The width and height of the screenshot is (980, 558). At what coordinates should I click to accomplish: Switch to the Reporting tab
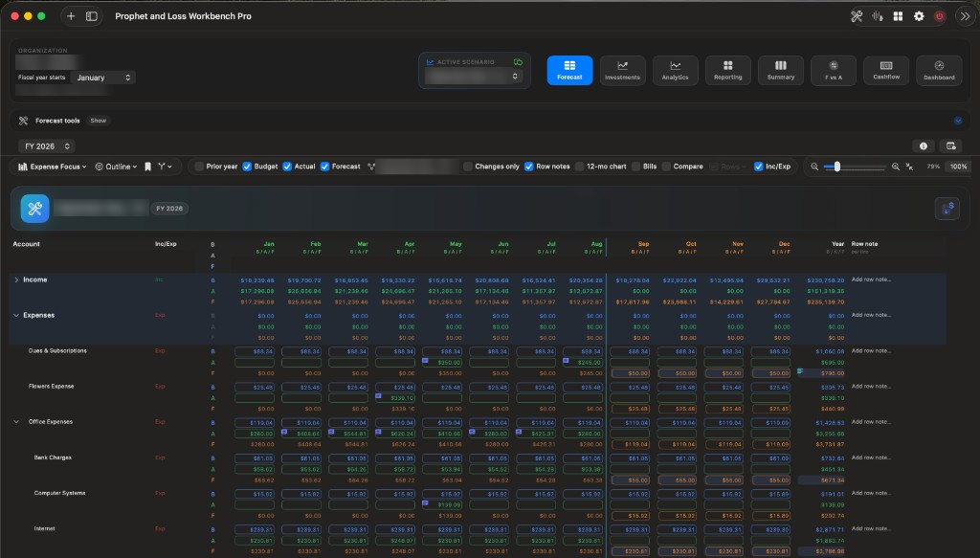coord(728,70)
